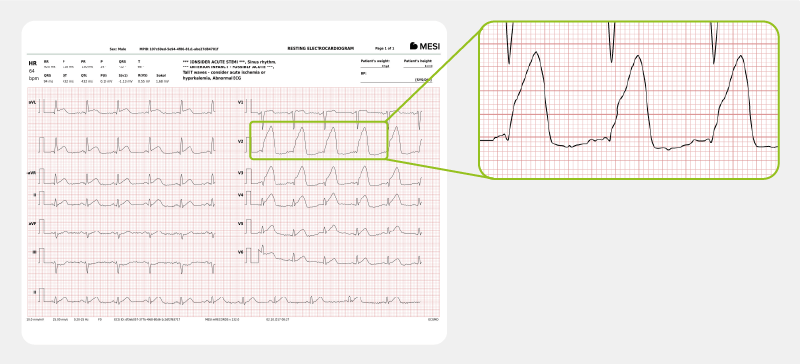Click the BP: field
The width and height of the screenshot is (800, 364).
[396, 77]
